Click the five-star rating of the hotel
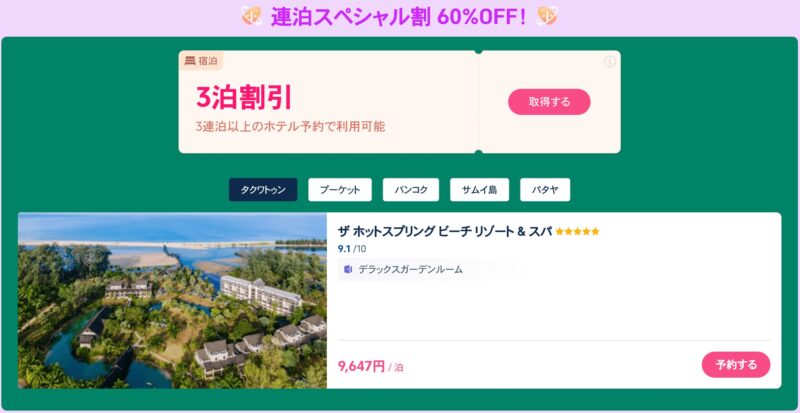Image resolution: width=800 pixels, height=413 pixels. 578,232
